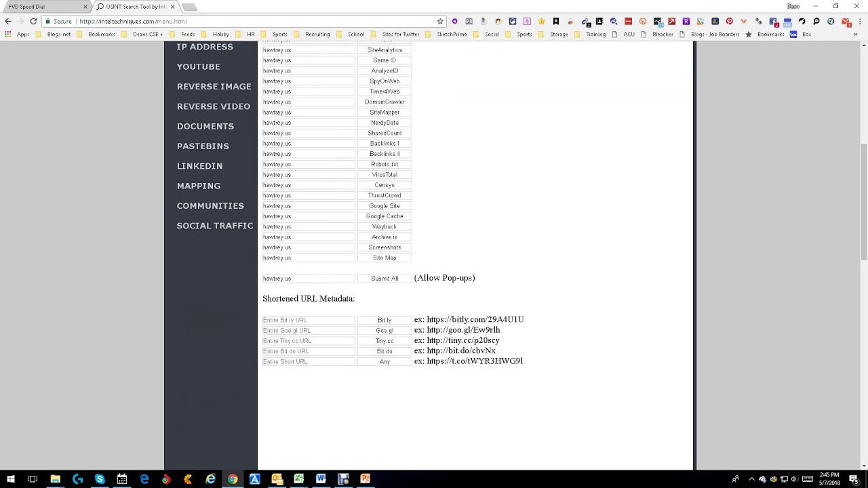Click the Bit.ly metadata button
The image size is (868, 488).
(384, 320)
